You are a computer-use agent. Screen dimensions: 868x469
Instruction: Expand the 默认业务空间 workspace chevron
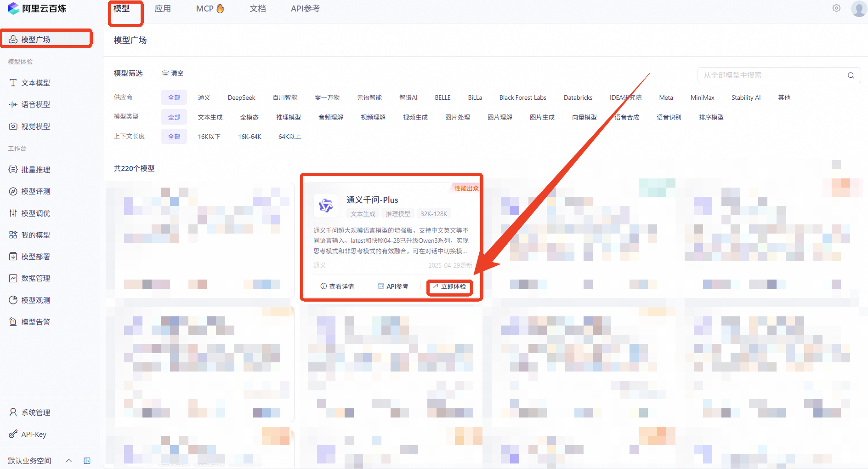(x=69, y=461)
